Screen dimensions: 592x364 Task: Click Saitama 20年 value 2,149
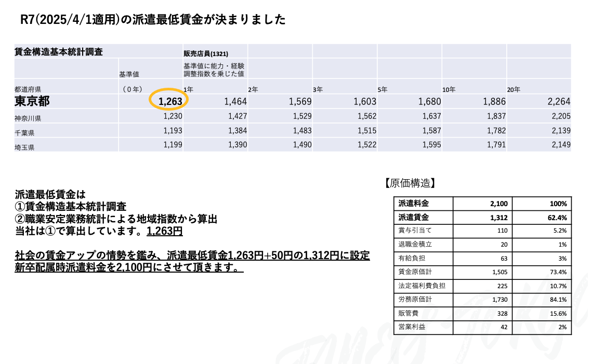click(561, 144)
